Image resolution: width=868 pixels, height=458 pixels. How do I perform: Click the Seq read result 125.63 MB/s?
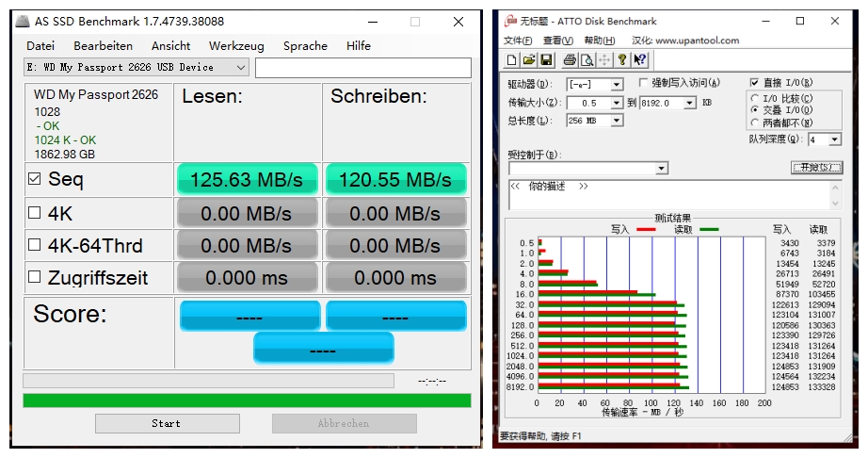click(x=247, y=179)
